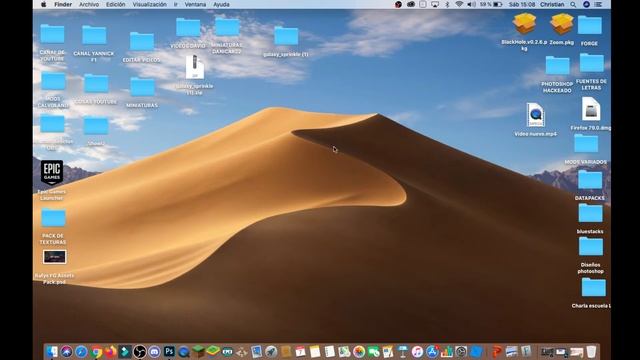This screenshot has height=360, width=640.
Task: Open Spotlight search magnifier
Action: (573, 4)
